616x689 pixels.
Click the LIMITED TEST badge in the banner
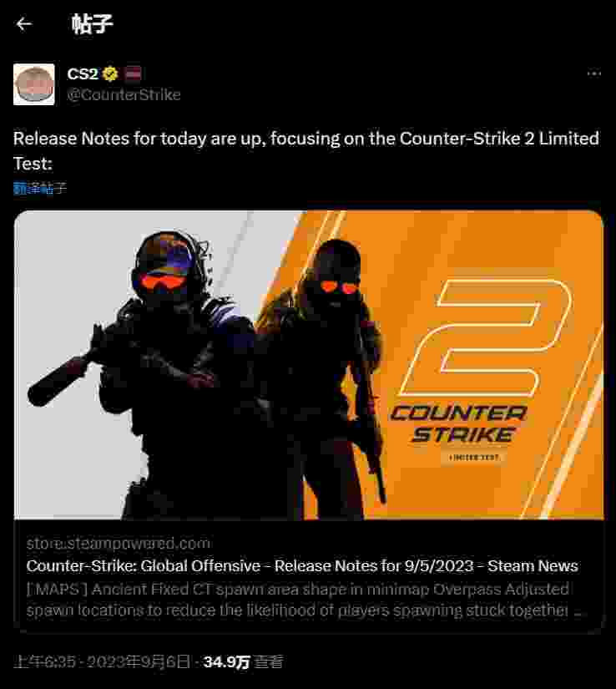tap(474, 458)
